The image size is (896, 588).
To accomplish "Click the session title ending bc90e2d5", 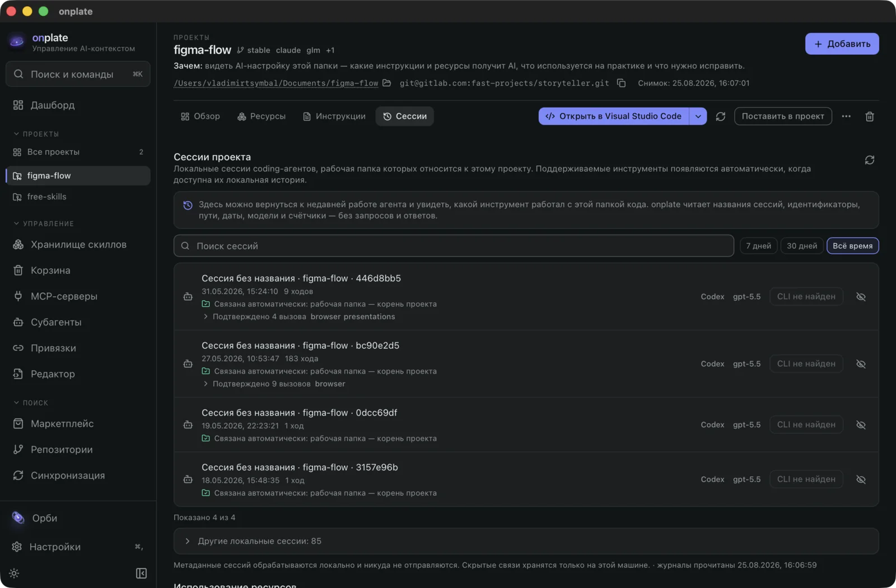I will pos(301,346).
